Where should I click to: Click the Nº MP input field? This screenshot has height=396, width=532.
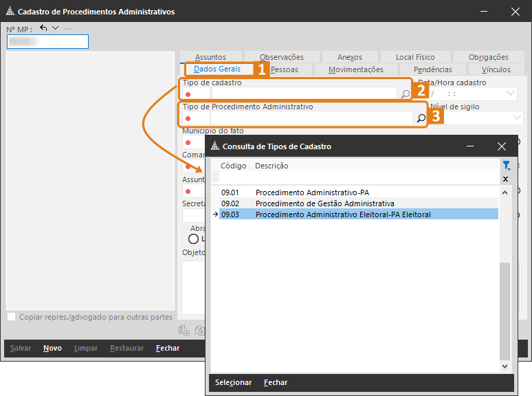48,42
